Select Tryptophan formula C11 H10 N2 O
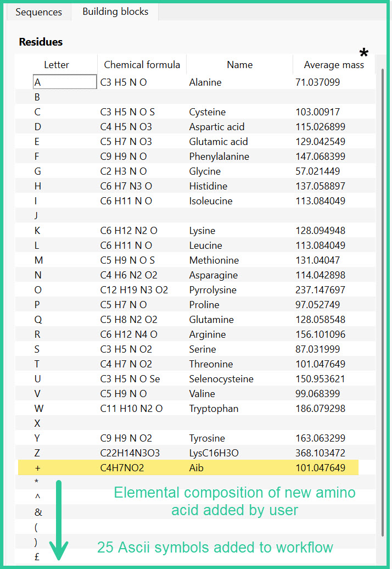Screen dimensions: 392x569 click(131, 409)
